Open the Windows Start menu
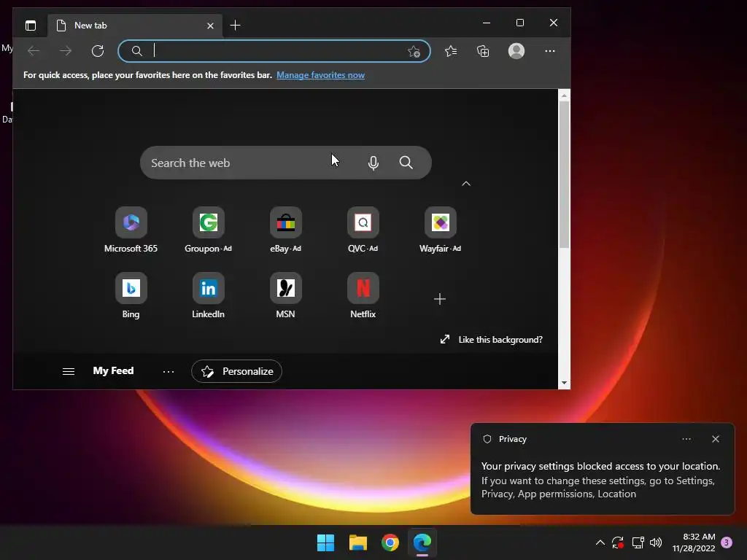747x560 pixels. [x=326, y=542]
